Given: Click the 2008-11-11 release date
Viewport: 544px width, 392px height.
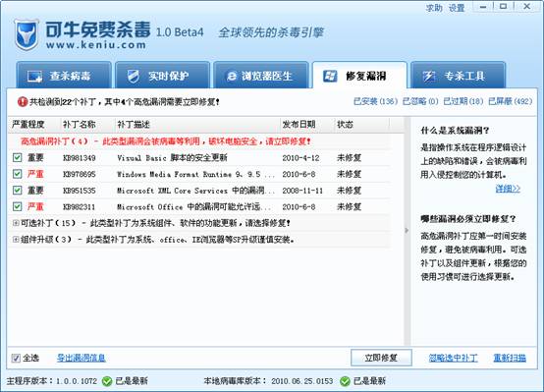Looking at the screenshot, I should (302, 191).
